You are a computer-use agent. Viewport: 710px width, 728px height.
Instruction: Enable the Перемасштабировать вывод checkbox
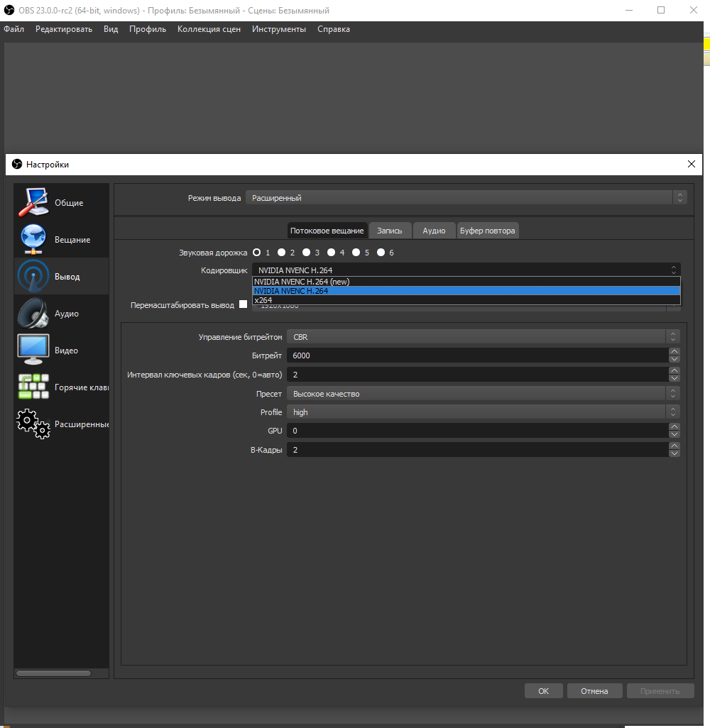[x=243, y=304]
